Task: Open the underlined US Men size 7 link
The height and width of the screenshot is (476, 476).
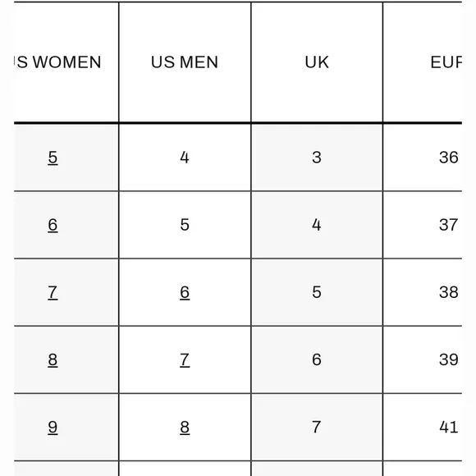Action: click(x=185, y=359)
